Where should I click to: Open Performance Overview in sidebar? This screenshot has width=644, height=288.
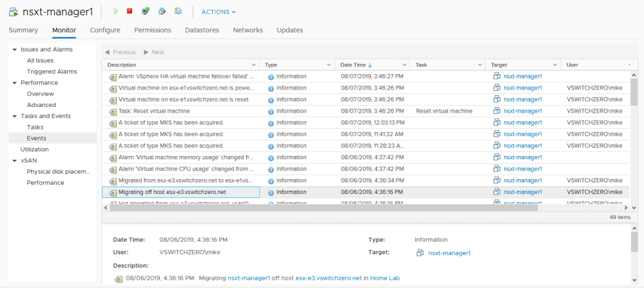point(40,93)
